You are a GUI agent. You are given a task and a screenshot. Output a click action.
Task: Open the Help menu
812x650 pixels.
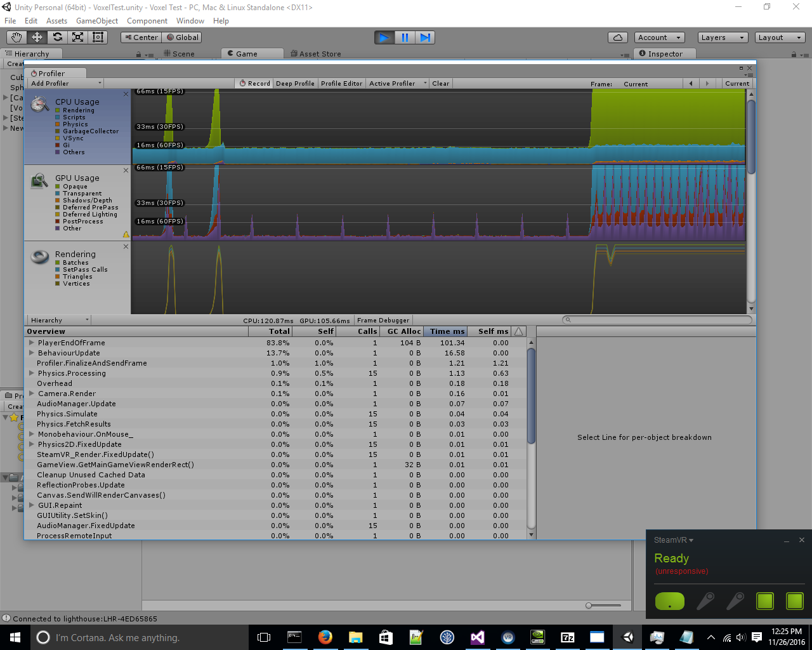click(x=221, y=21)
